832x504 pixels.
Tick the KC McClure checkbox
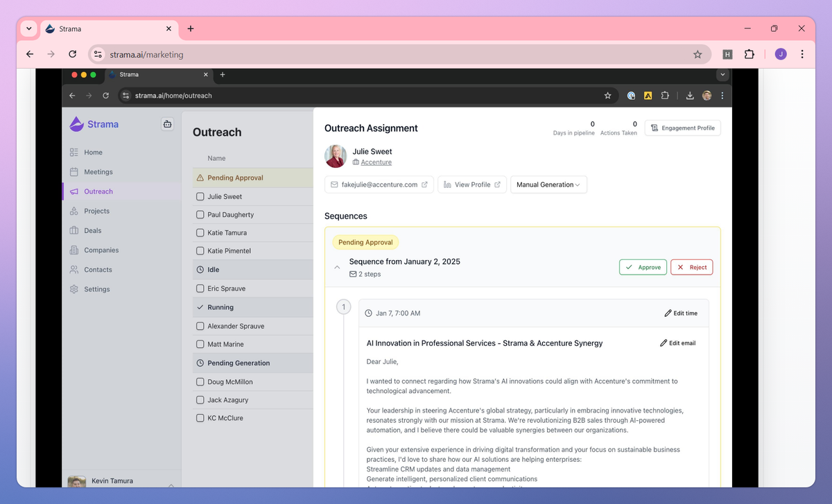200,418
